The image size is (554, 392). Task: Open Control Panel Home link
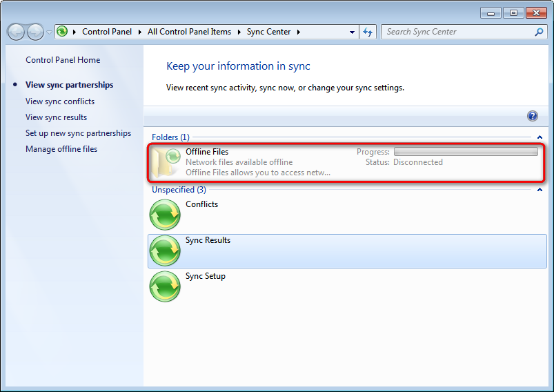tap(63, 60)
